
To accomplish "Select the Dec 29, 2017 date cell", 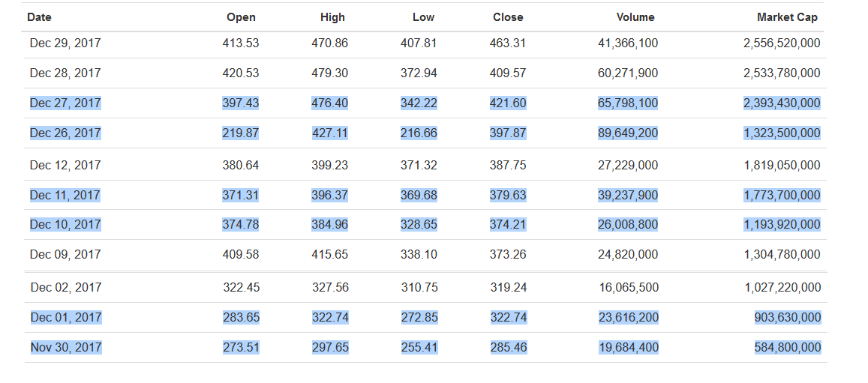I will (65, 43).
